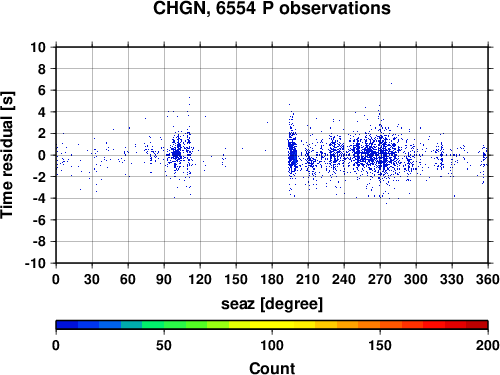Select the dark red end of the colorbar
Screen dimensions: 500x375
(477, 325)
